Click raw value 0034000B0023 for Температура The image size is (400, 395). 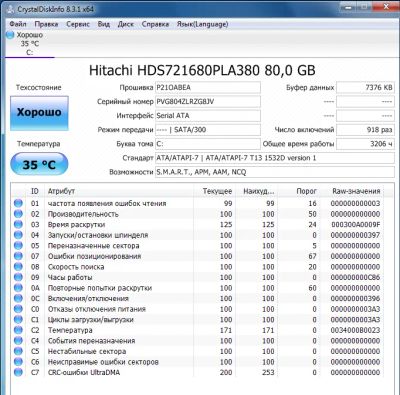(355, 330)
